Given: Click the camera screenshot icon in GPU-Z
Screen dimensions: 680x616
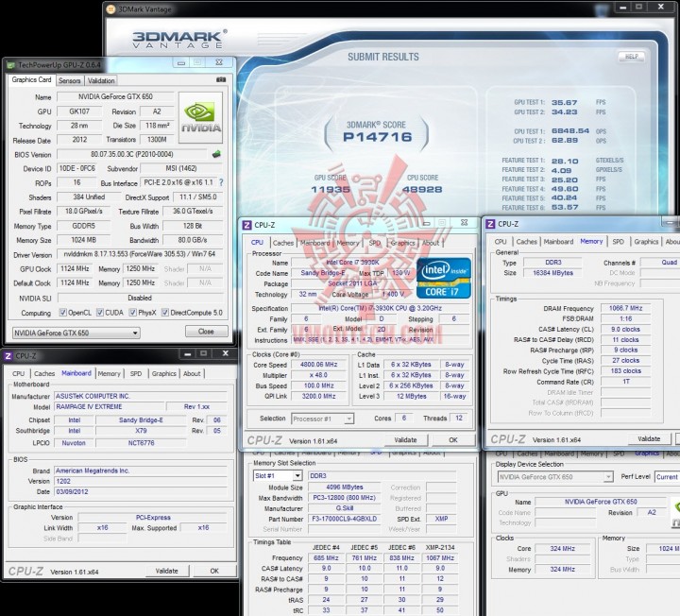Looking at the screenshot, I should click(x=221, y=79).
